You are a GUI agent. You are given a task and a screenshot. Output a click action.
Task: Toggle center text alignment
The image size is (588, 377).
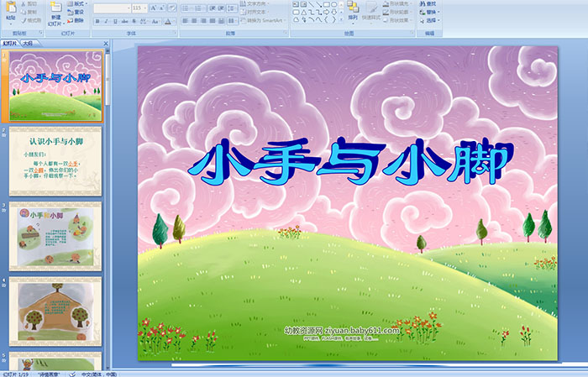coord(194,21)
